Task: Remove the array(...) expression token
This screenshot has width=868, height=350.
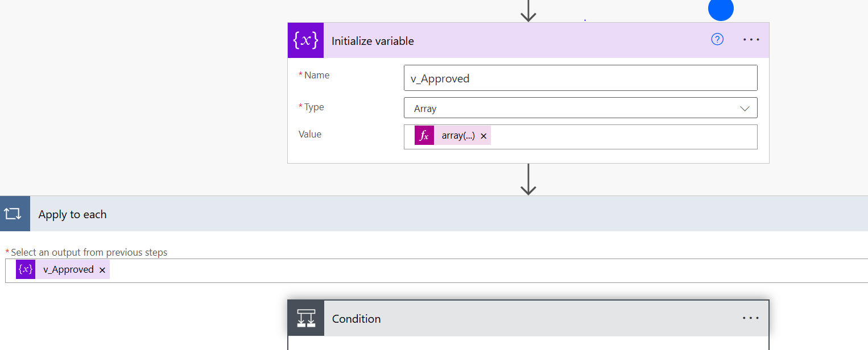Action: (x=483, y=136)
